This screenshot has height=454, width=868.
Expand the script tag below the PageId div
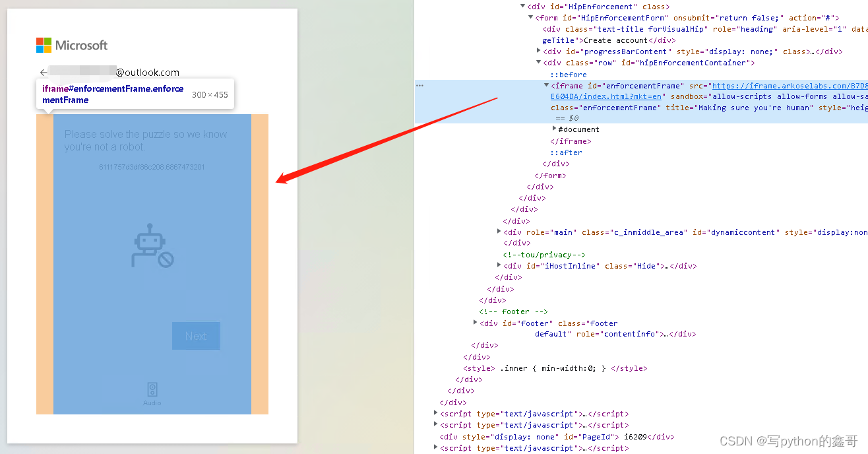(x=435, y=448)
